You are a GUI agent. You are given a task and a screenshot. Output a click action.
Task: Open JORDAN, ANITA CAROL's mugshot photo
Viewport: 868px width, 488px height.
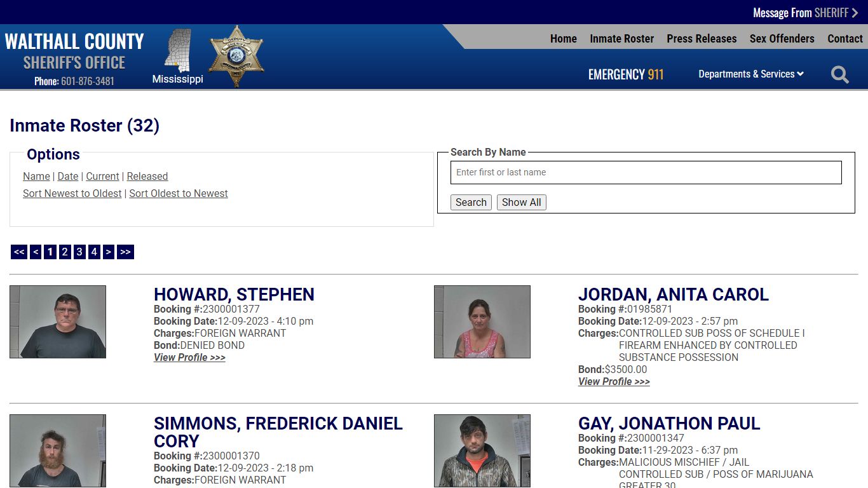coord(482,322)
